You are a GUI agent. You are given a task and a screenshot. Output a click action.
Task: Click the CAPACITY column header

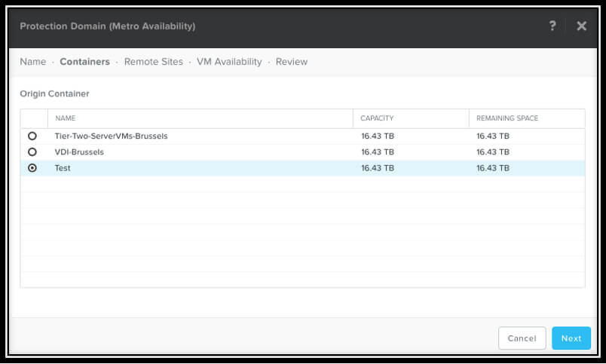pos(377,118)
